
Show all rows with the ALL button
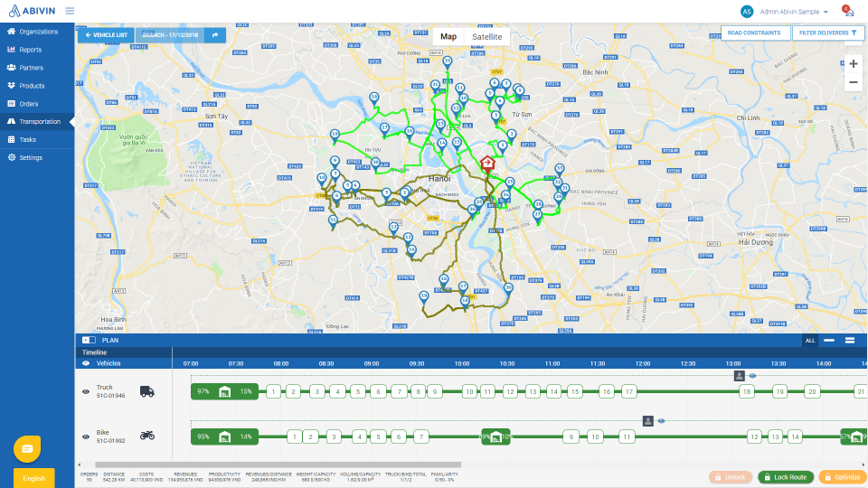click(x=810, y=341)
